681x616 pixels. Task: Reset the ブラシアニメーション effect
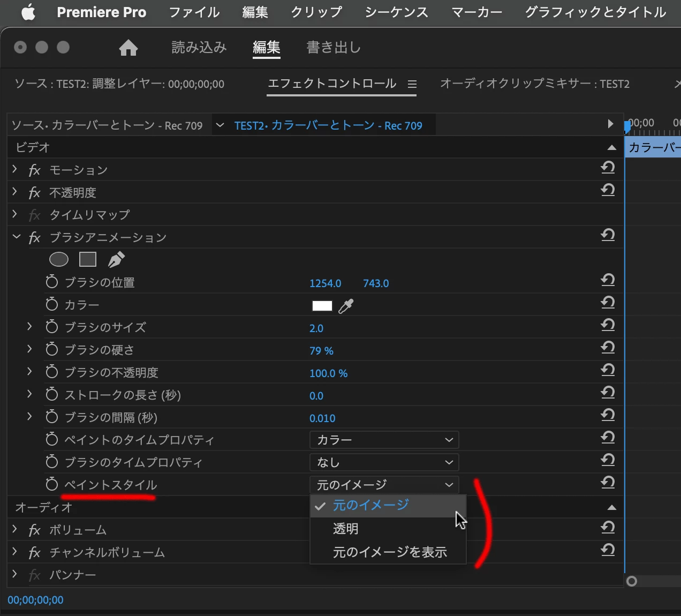click(x=608, y=236)
